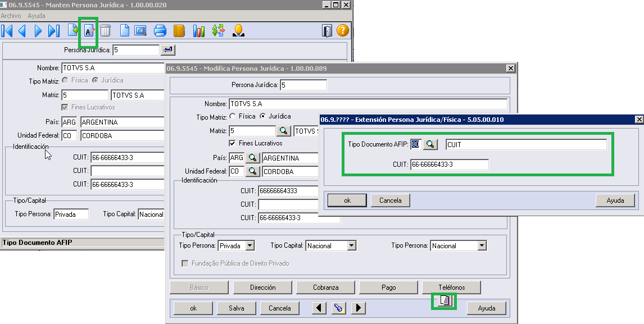Switch to the Pago tab button
The image size is (644, 324).
(388, 288)
